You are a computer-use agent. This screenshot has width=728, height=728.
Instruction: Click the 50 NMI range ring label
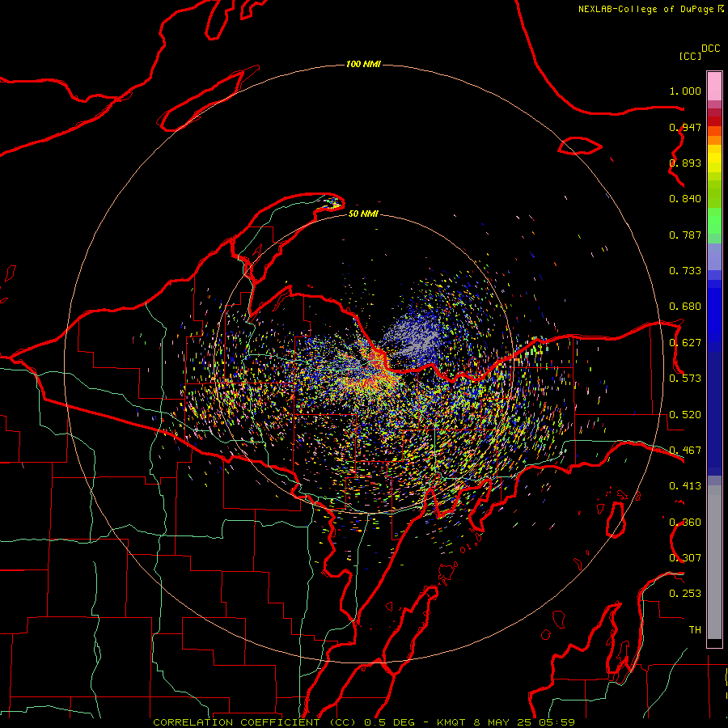[363, 214]
